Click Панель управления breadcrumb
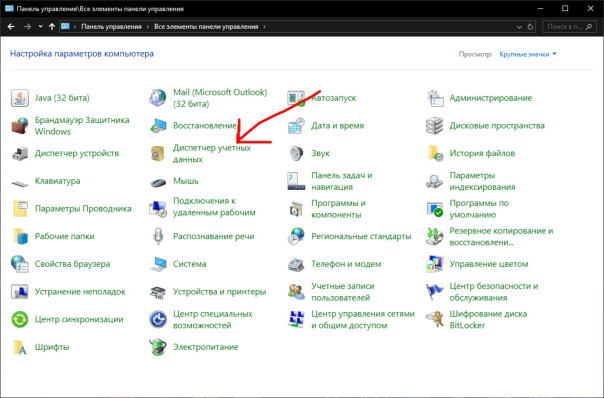604x398 pixels. pyautogui.click(x=111, y=27)
